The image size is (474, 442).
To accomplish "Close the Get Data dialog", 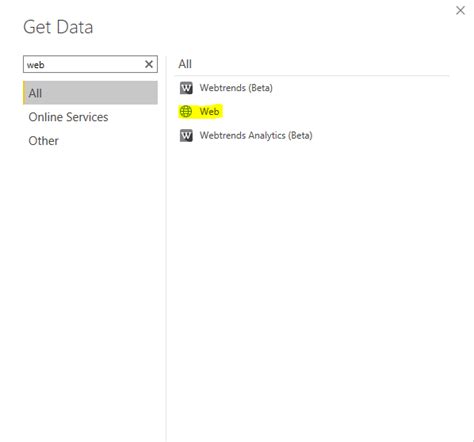I will coord(460,10).
